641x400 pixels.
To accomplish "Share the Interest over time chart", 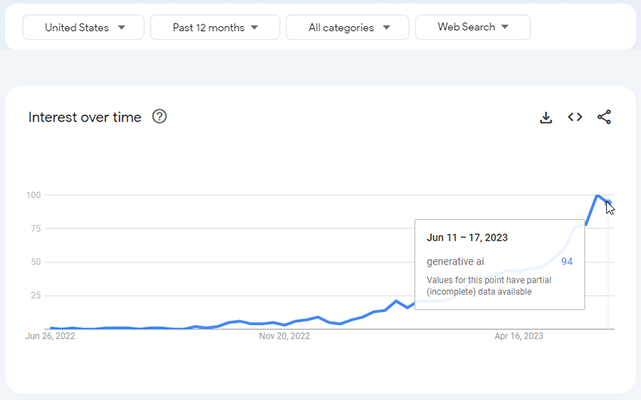I will pyautogui.click(x=604, y=117).
